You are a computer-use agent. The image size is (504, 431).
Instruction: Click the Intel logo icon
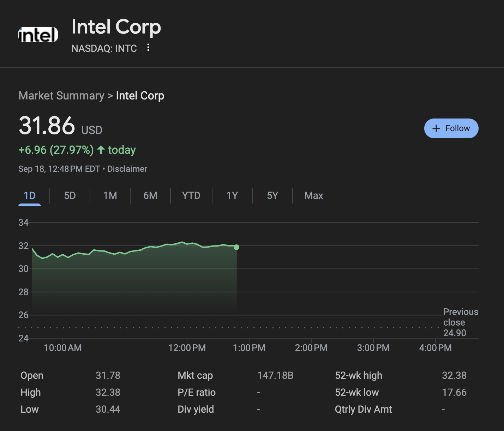pyautogui.click(x=38, y=35)
